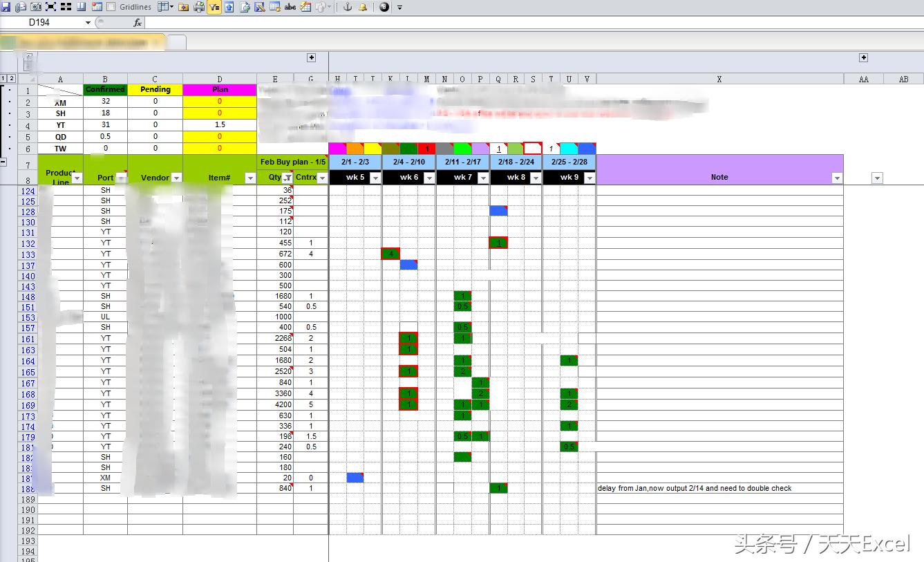Viewport: 924px width, 562px height.
Task: Click the paperclip copy icon in toolbar
Action: [21, 7]
